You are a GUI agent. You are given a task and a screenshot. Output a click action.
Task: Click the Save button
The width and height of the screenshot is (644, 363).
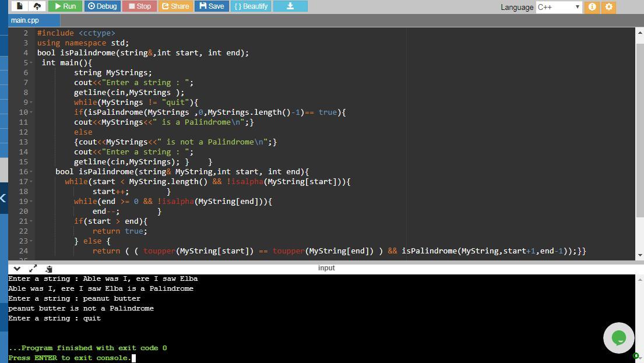pos(211,6)
